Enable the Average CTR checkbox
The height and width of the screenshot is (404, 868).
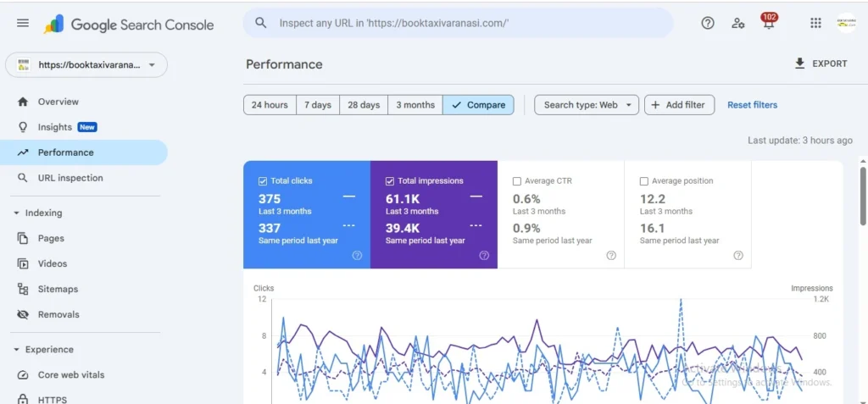click(517, 181)
